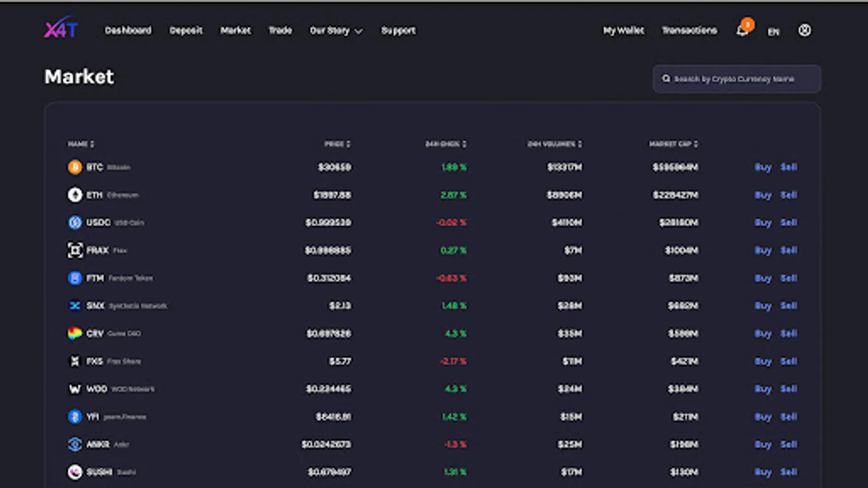Click the FTM coin icon
This screenshot has height=488, width=868.
tap(75, 278)
